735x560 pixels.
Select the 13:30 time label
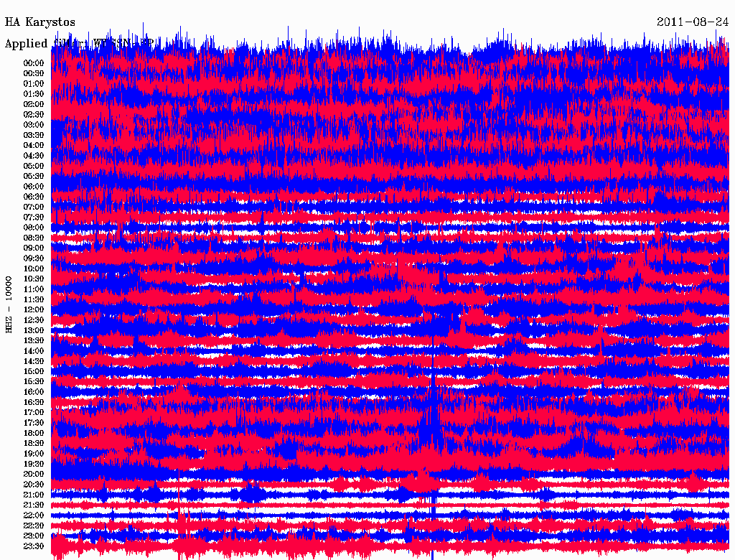click(34, 341)
